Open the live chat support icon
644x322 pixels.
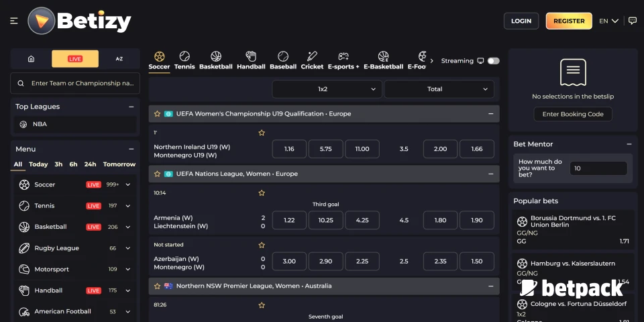633,21
